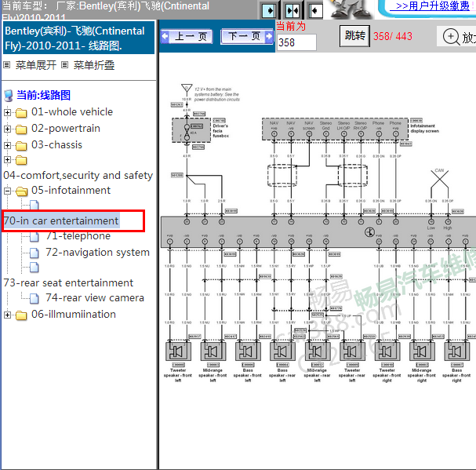Click the 跳转 jump button

(354, 36)
